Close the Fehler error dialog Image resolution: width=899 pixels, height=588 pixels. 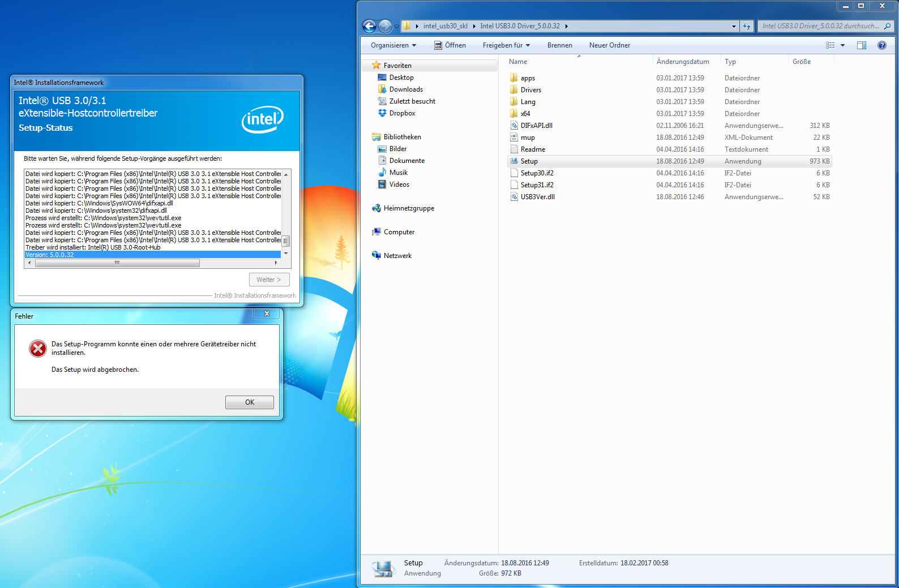tap(267, 314)
